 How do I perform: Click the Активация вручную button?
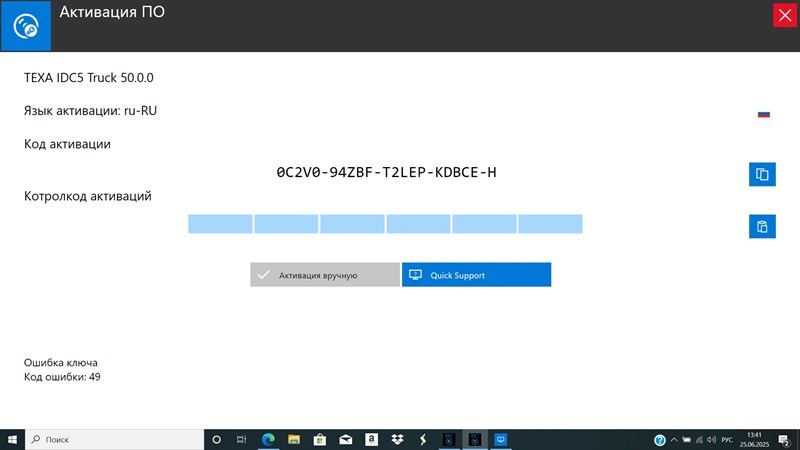tap(325, 274)
